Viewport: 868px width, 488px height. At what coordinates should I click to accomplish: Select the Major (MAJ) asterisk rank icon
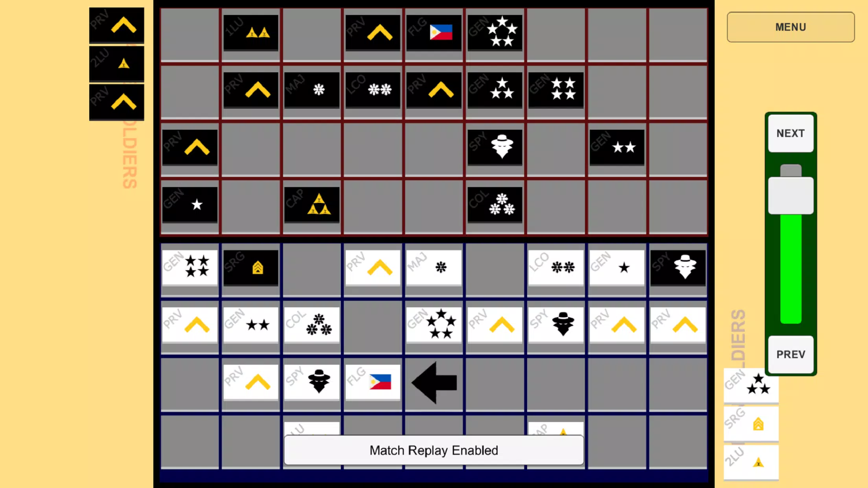(319, 89)
